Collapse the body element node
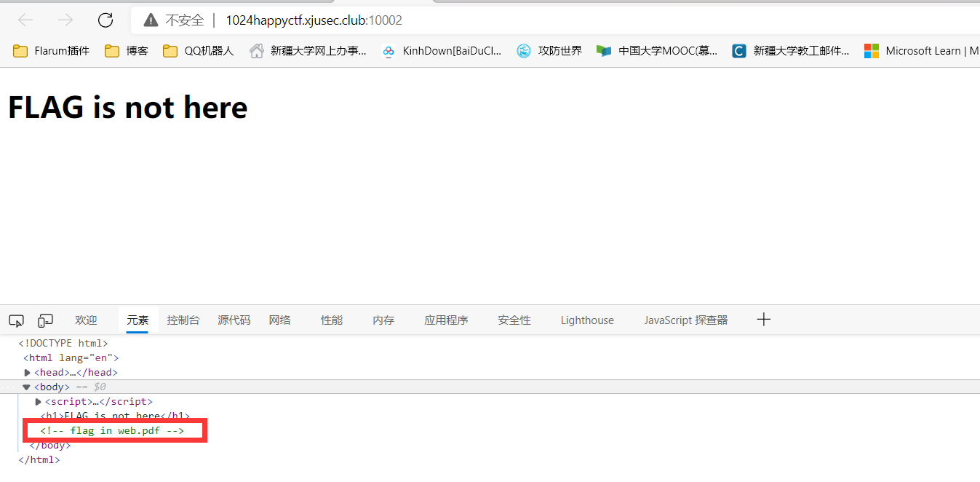This screenshot has height=482, width=980. [26, 387]
